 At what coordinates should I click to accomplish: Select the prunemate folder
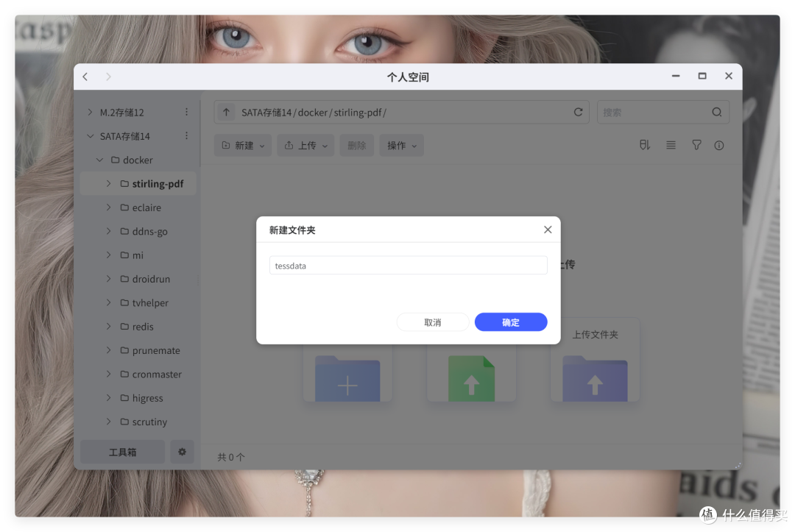(x=151, y=350)
